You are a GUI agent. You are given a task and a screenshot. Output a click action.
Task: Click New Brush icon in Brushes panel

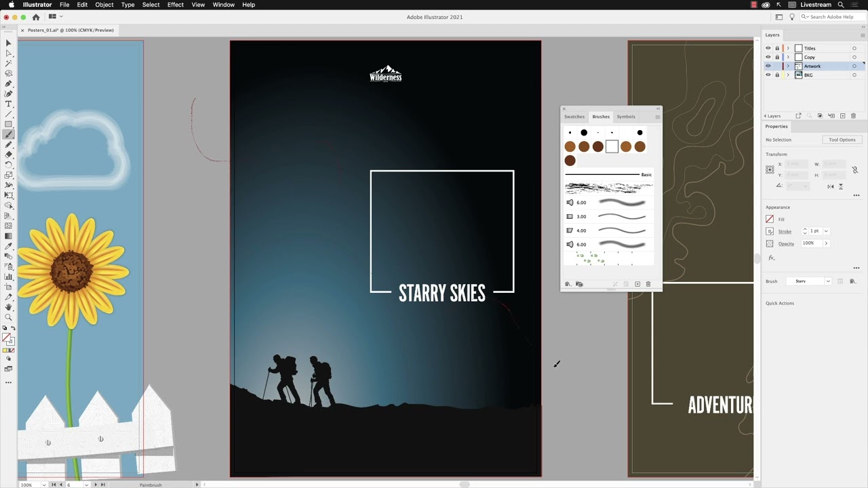[637, 284]
